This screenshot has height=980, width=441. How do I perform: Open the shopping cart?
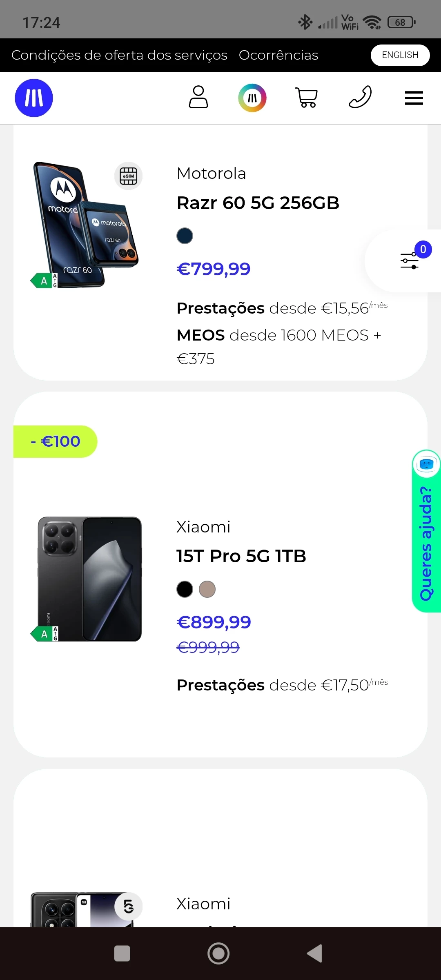tap(306, 98)
